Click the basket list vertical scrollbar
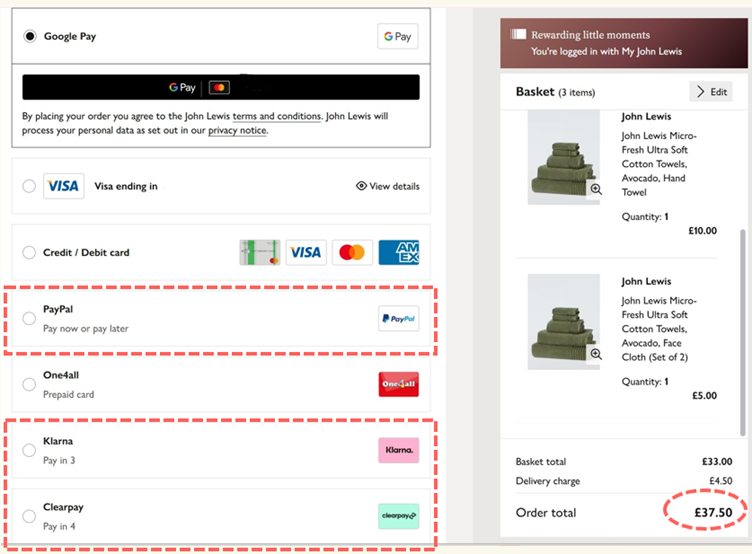The width and height of the screenshot is (752, 554). pyautogui.click(x=742, y=332)
